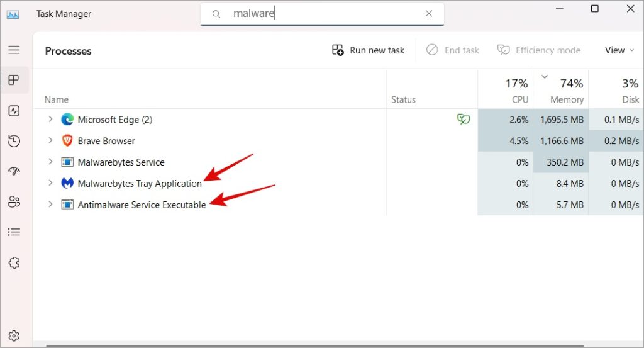Viewport: 644px width, 348px height.
Task: Expand the Brave Browser process group
Action: [50, 140]
